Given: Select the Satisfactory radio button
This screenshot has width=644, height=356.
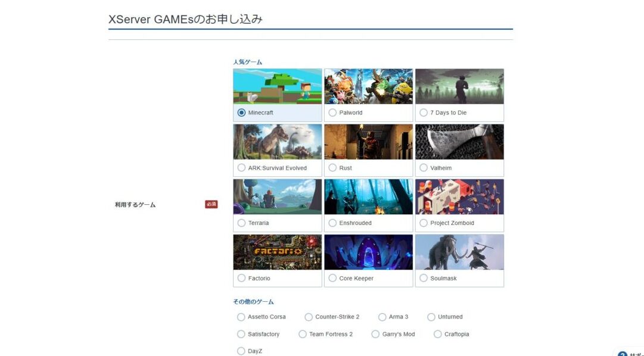Looking at the screenshot, I should click(x=241, y=334).
